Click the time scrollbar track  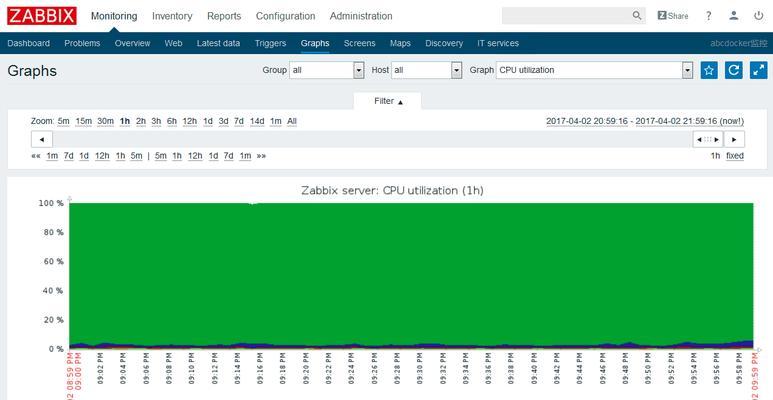point(372,139)
